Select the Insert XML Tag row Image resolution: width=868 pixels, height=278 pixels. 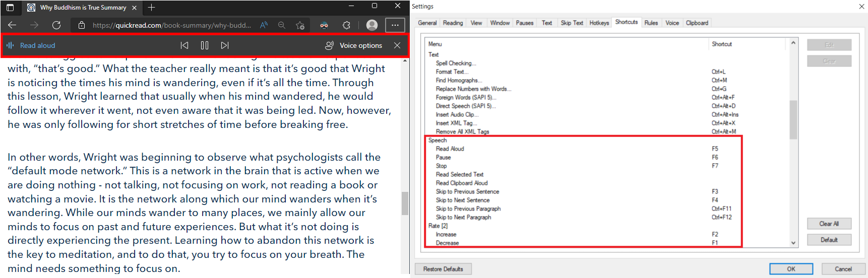tap(607, 123)
